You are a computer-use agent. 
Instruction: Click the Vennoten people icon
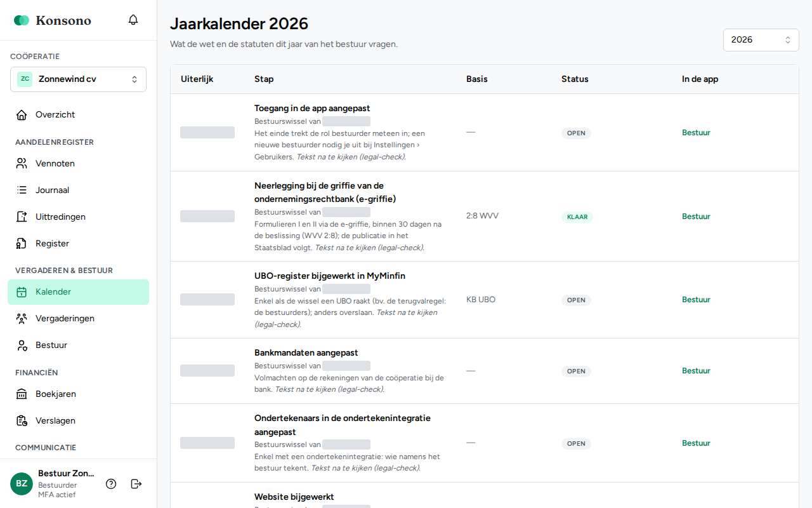(x=22, y=164)
